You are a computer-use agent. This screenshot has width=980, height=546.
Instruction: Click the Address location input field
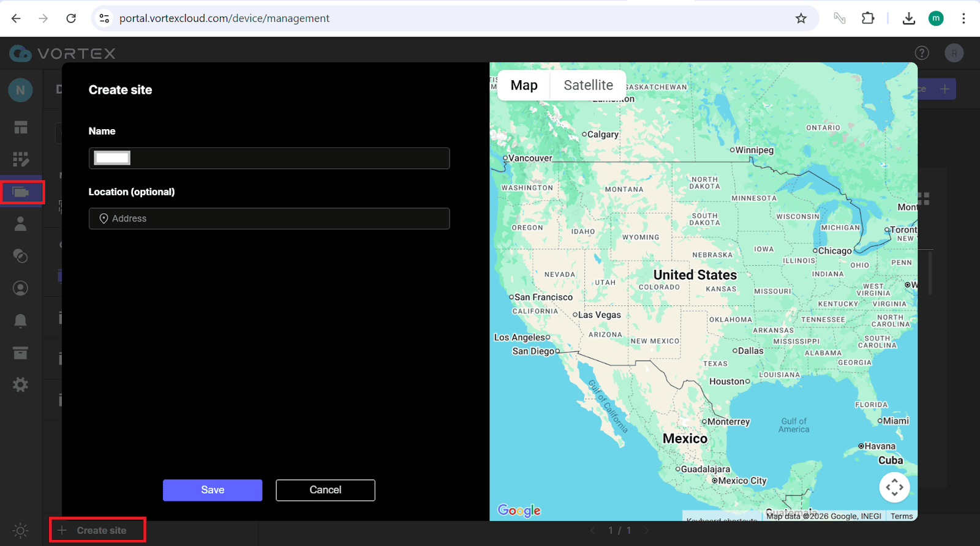269,219
